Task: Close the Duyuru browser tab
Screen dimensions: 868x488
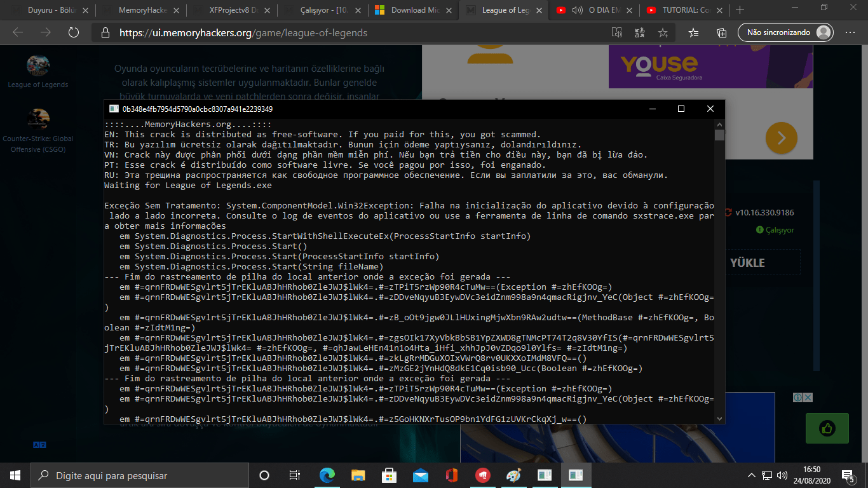Action: (84, 10)
